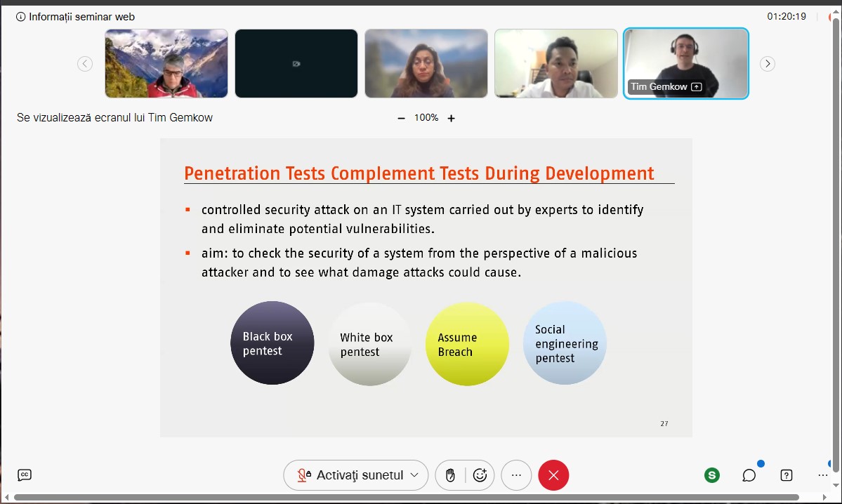
Task: Click the info icon beside Informații seminar web
Action: click(x=20, y=17)
